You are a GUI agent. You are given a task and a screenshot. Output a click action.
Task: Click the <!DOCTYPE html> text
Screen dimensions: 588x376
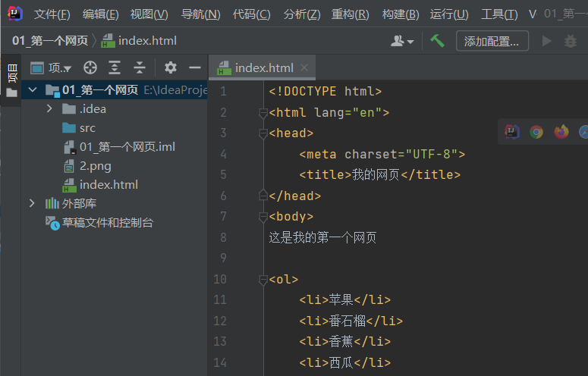pyautogui.click(x=325, y=91)
